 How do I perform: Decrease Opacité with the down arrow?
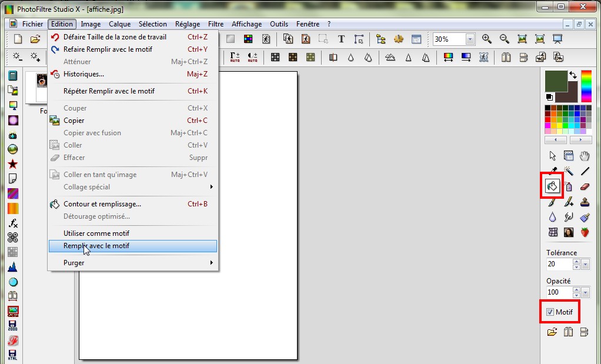(576, 295)
